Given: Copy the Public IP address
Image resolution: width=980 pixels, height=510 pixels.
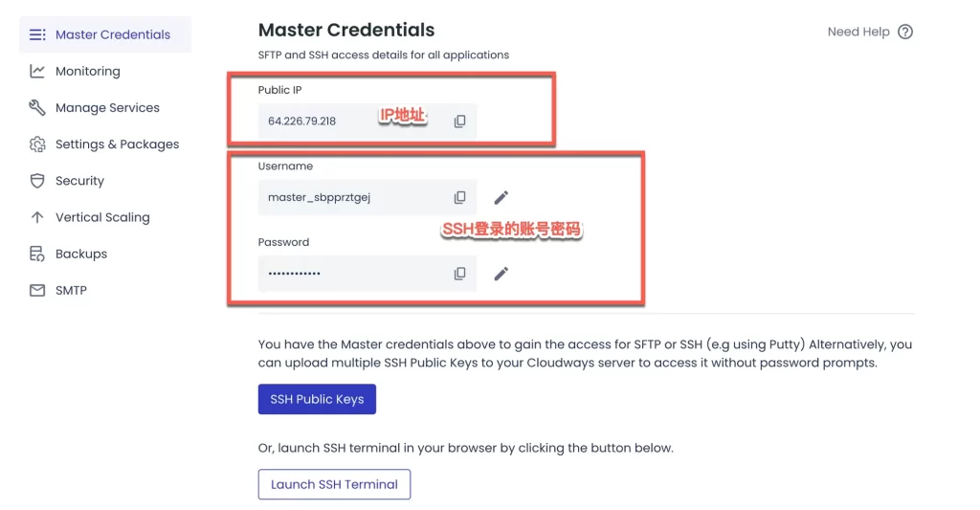Looking at the screenshot, I should (x=459, y=122).
